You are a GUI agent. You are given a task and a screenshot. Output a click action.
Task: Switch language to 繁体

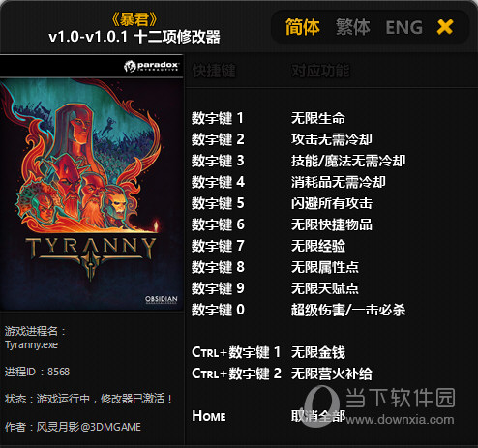[x=352, y=27]
